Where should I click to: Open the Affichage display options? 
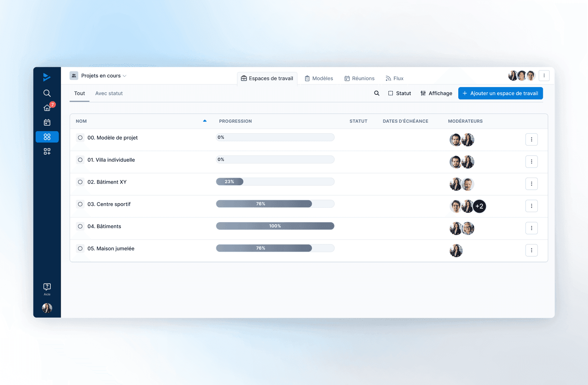pyautogui.click(x=436, y=93)
